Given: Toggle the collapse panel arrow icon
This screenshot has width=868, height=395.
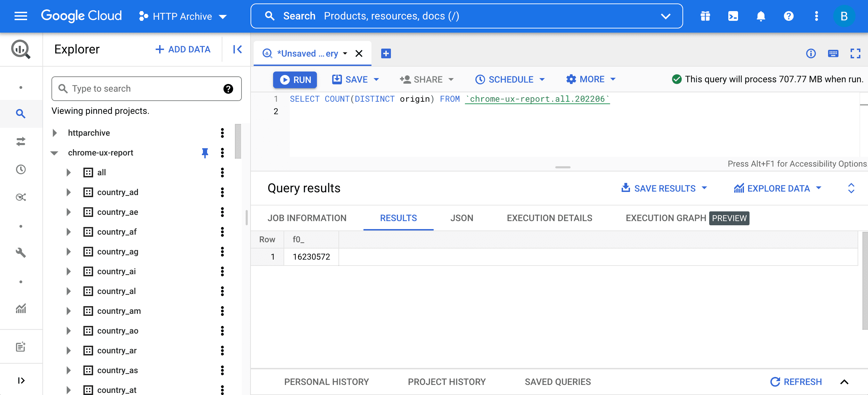Looking at the screenshot, I should [237, 49].
